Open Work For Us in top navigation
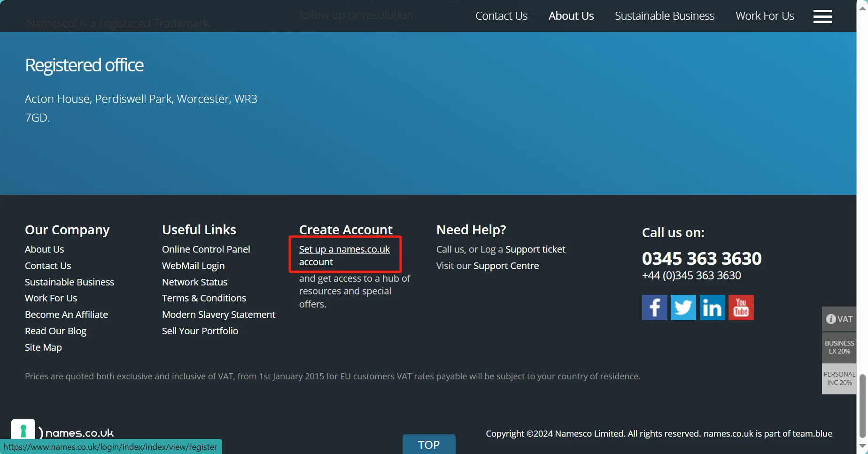This screenshot has height=454, width=868. coord(765,16)
